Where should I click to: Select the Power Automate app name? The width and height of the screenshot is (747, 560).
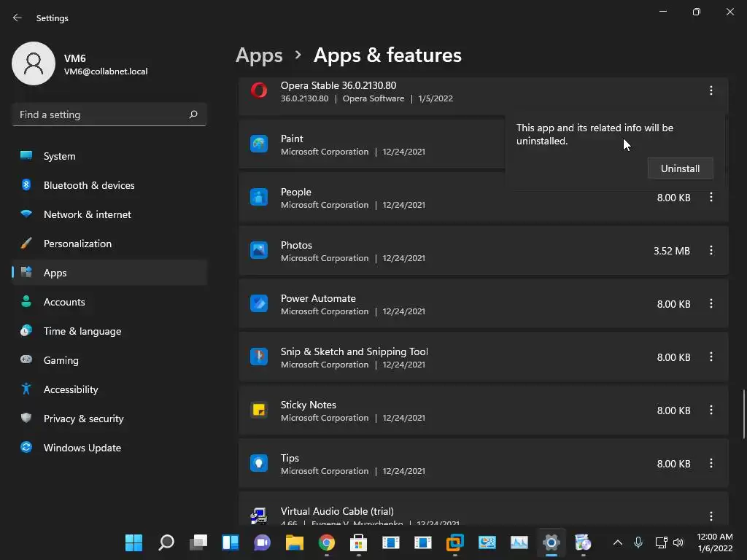click(318, 298)
